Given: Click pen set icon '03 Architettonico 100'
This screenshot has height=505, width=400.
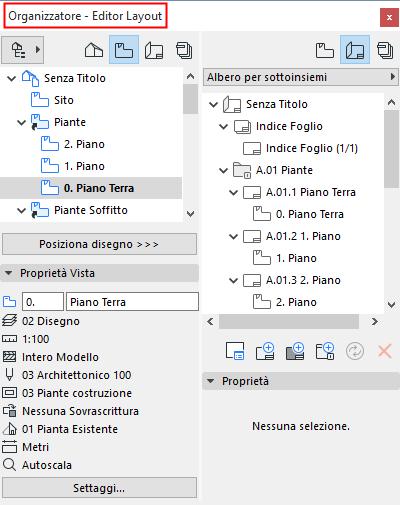Looking at the screenshot, I should click(9, 375).
